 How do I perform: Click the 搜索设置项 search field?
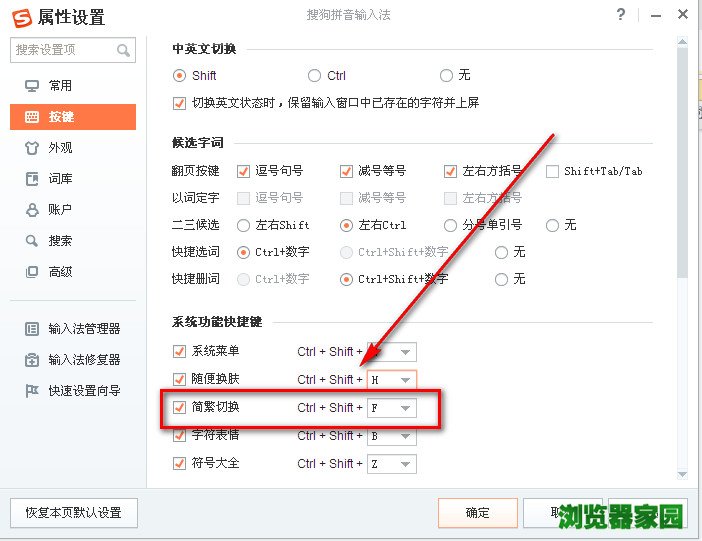62,50
